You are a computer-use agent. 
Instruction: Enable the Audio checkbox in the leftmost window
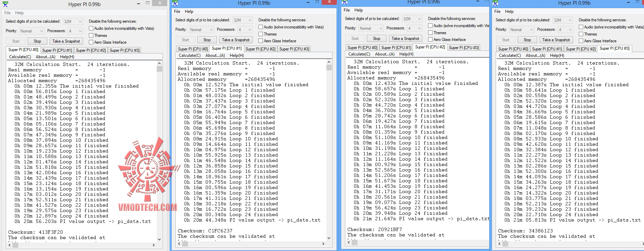click(91, 28)
